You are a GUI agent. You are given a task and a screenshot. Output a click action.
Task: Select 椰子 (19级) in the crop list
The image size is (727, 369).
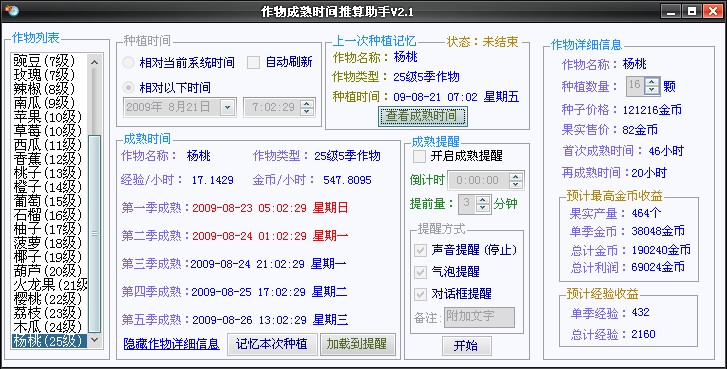tap(49, 257)
